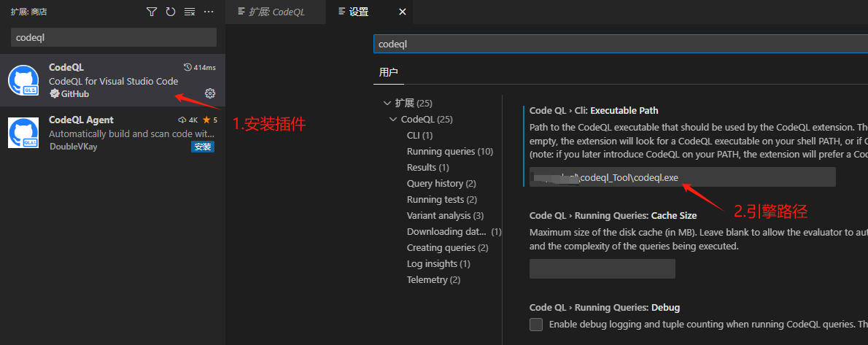Open Running queries (10) category

pyautogui.click(x=450, y=151)
